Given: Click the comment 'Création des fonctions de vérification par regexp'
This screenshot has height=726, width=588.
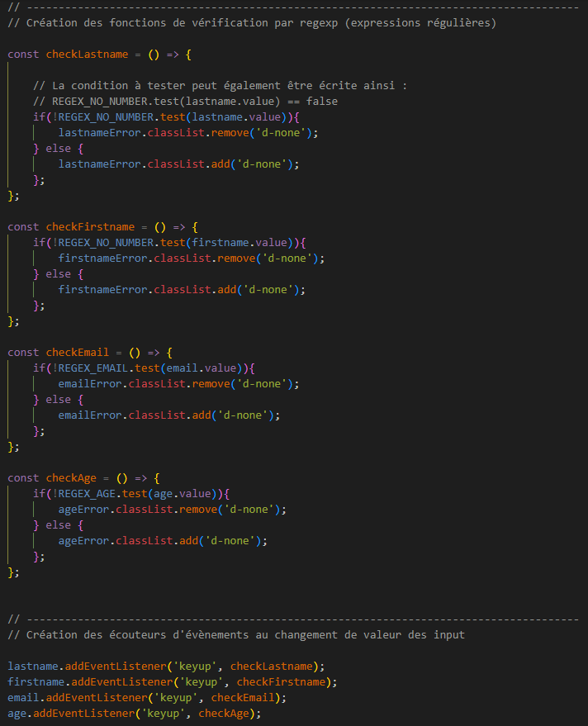Looking at the screenshot, I should pos(252,22).
